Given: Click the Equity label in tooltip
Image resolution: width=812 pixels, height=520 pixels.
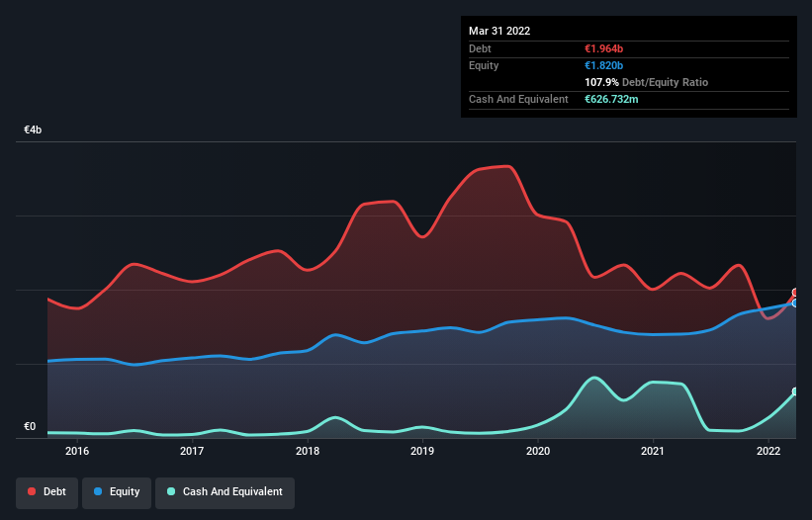Looking at the screenshot, I should tap(484, 65).
